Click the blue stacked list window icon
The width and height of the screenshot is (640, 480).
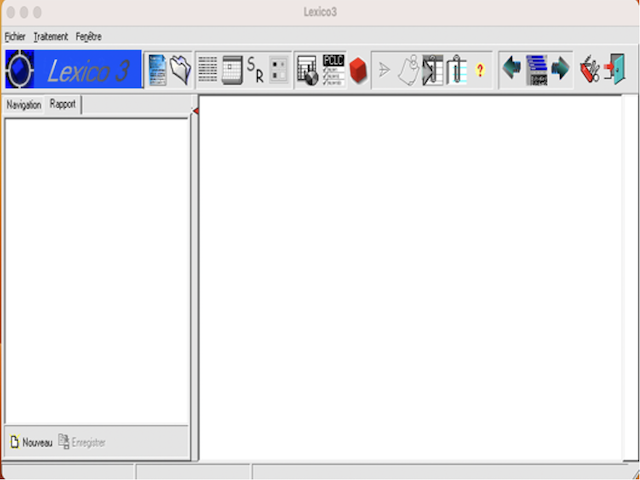536,70
